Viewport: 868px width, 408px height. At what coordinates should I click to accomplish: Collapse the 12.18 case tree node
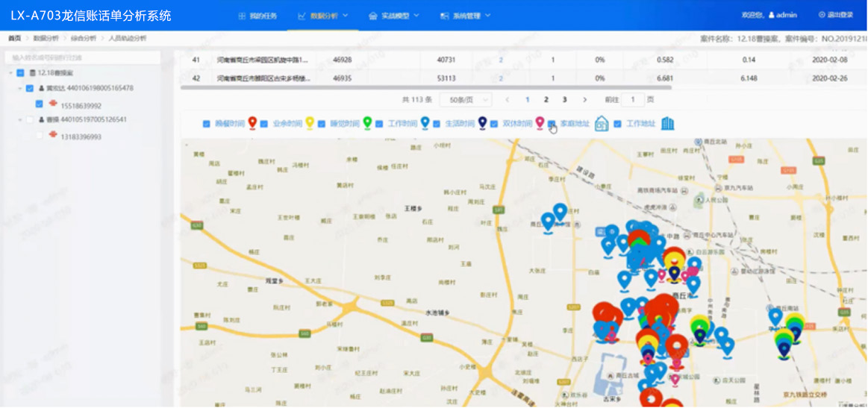(x=11, y=73)
